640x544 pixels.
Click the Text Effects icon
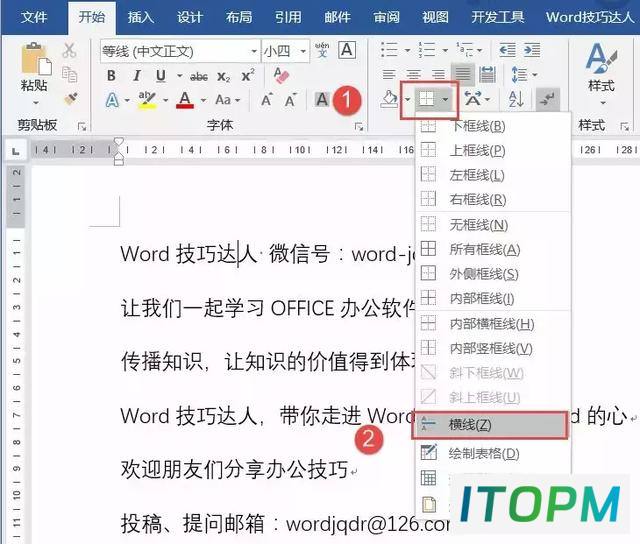click(112, 100)
